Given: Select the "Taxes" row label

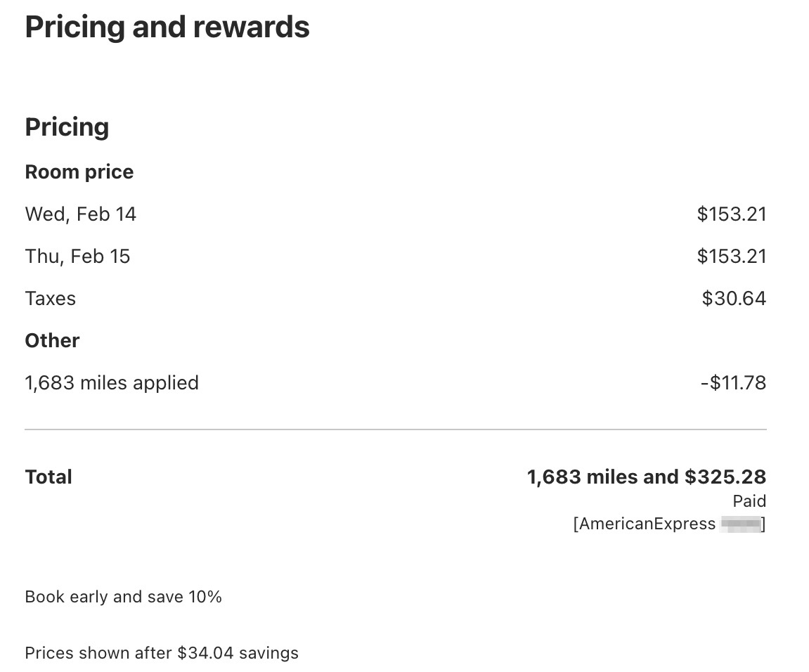Looking at the screenshot, I should 51,298.
